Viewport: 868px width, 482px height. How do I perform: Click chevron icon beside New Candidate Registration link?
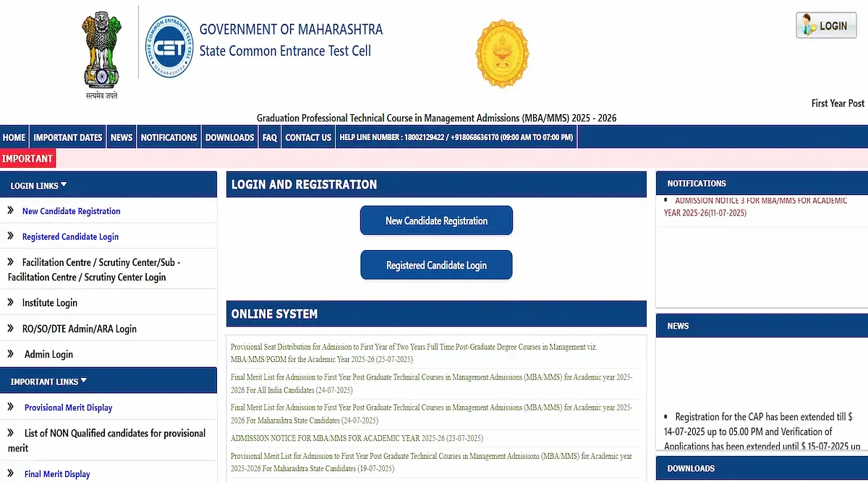pyautogui.click(x=11, y=210)
